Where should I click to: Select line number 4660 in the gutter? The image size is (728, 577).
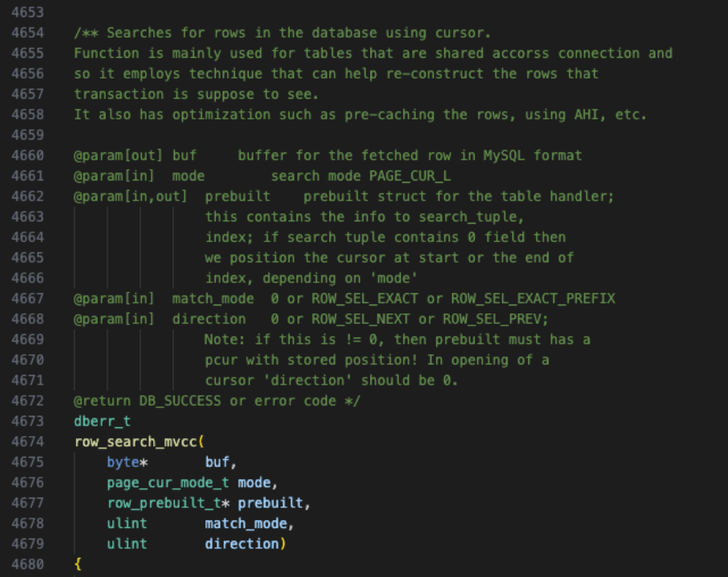tap(28, 155)
